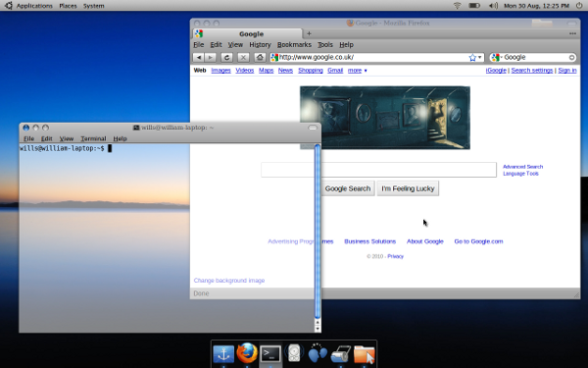Viewport: 588px width, 368px height.
Task: Click the Google doodle image
Action: coord(385,118)
